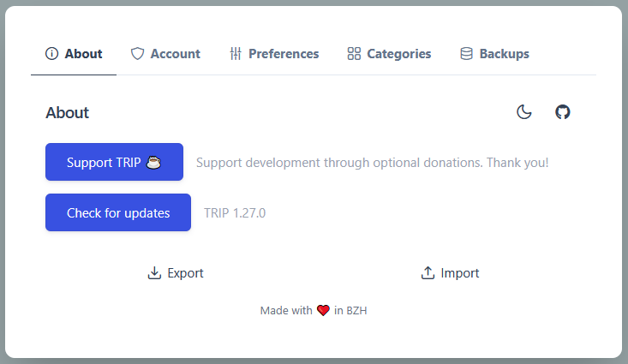Click the database icon on the Backups tab
This screenshot has height=364, width=628.
[x=467, y=54]
